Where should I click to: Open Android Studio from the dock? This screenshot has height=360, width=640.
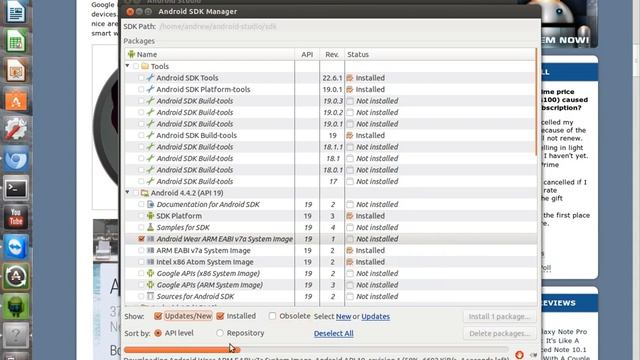coord(16,306)
